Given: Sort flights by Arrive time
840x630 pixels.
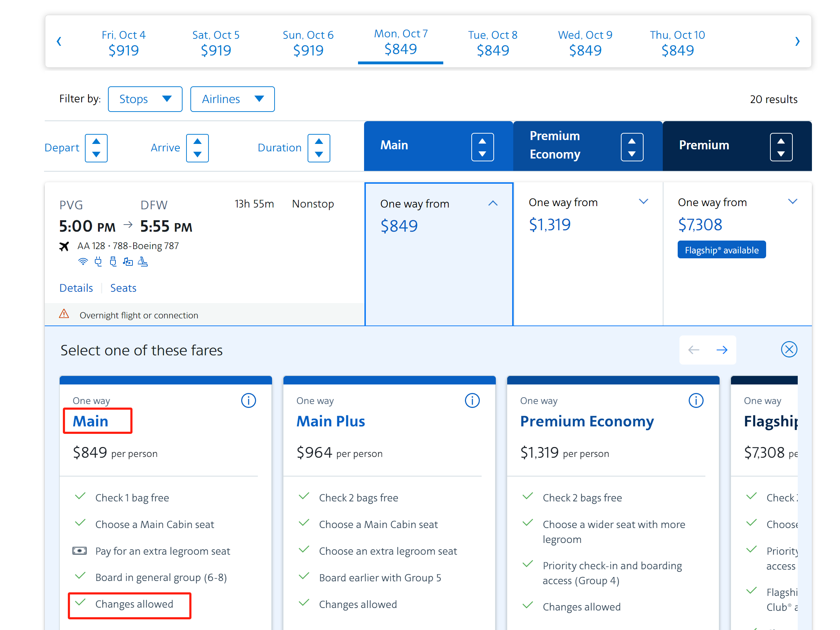Looking at the screenshot, I should pos(197,148).
